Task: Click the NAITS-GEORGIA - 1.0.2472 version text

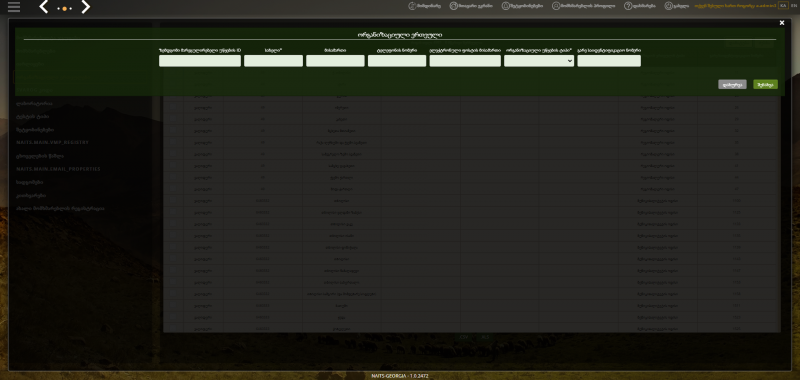Action: click(400, 376)
